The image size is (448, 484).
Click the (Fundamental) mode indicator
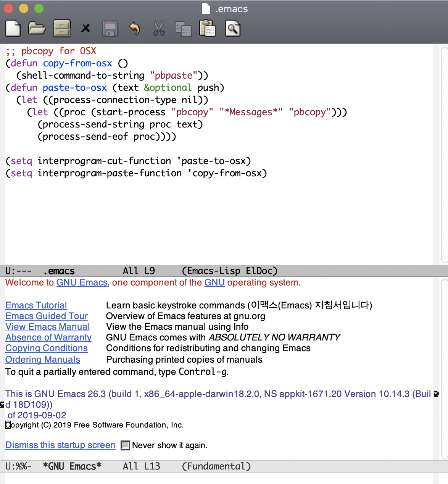tap(216, 466)
